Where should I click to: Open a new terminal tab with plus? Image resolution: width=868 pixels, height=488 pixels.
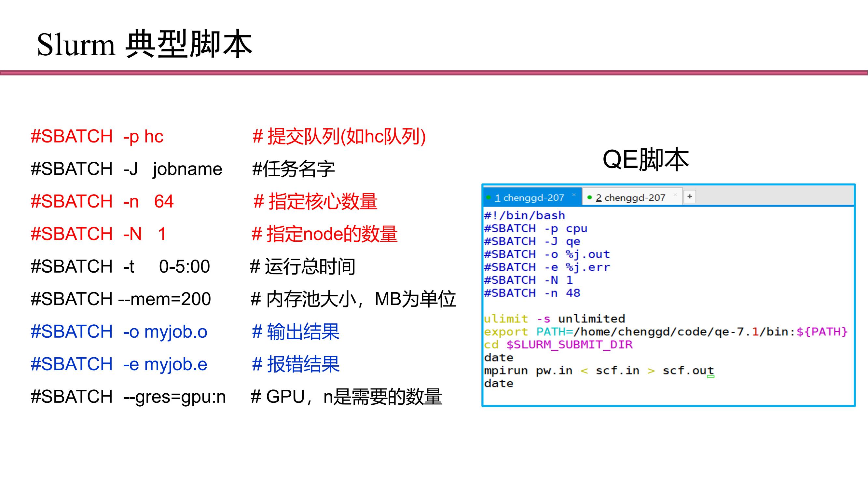click(690, 197)
